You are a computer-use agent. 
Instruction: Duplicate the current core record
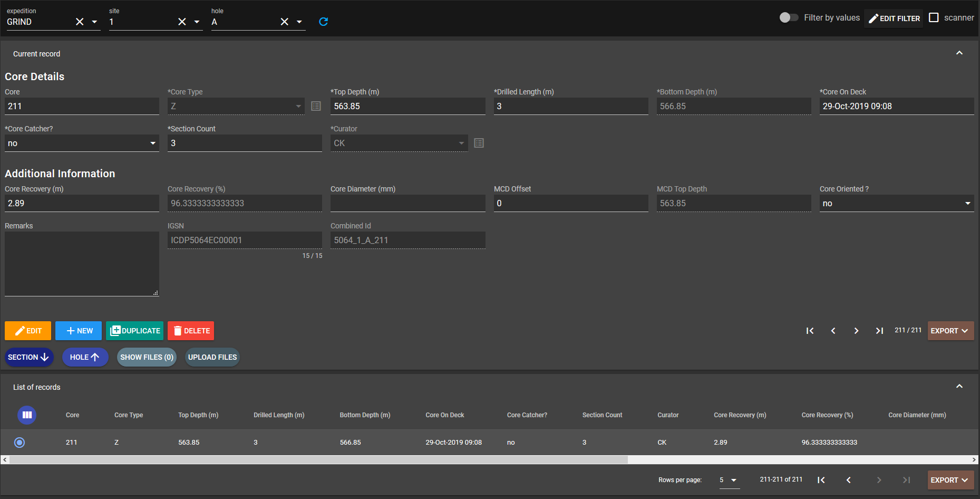click(134, 331)
